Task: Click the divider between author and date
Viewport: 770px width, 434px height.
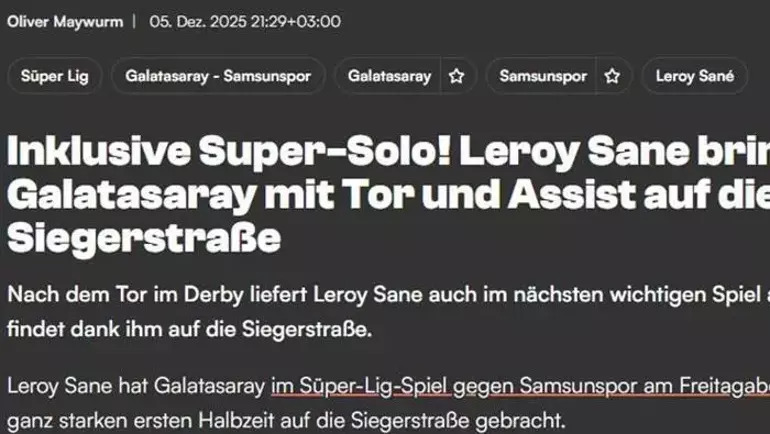Action: (x=134, y=22)
